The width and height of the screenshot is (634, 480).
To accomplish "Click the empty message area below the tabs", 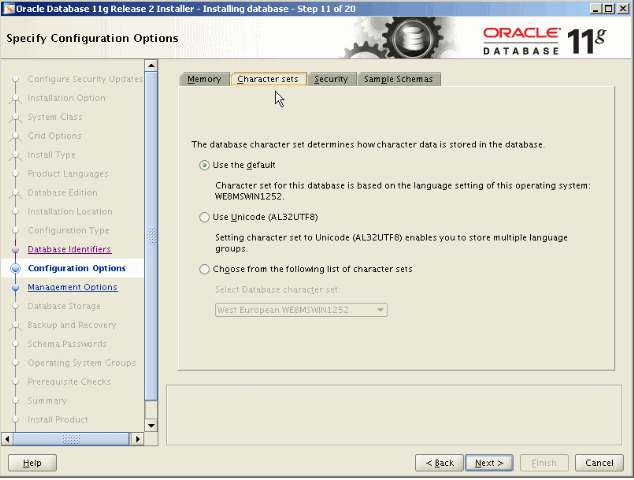I will [394, 415].
